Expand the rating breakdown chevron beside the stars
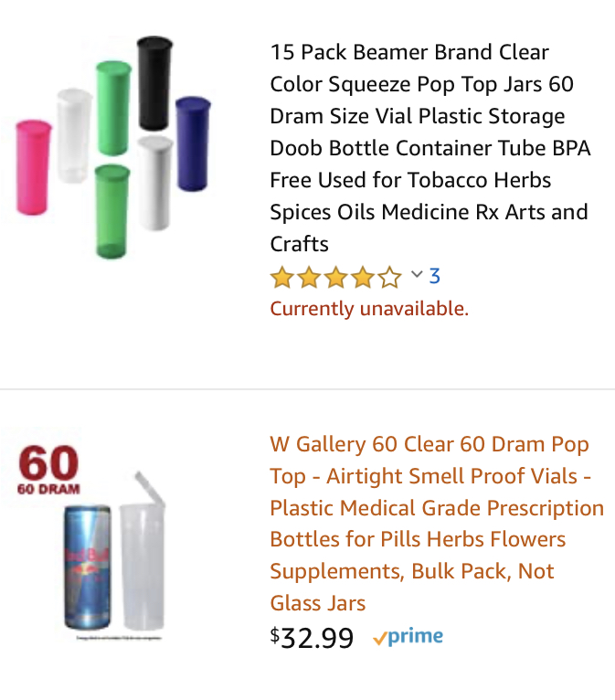The height and width of the screenshot is (700, 615). pyautogui.click(x=417, y=275)
